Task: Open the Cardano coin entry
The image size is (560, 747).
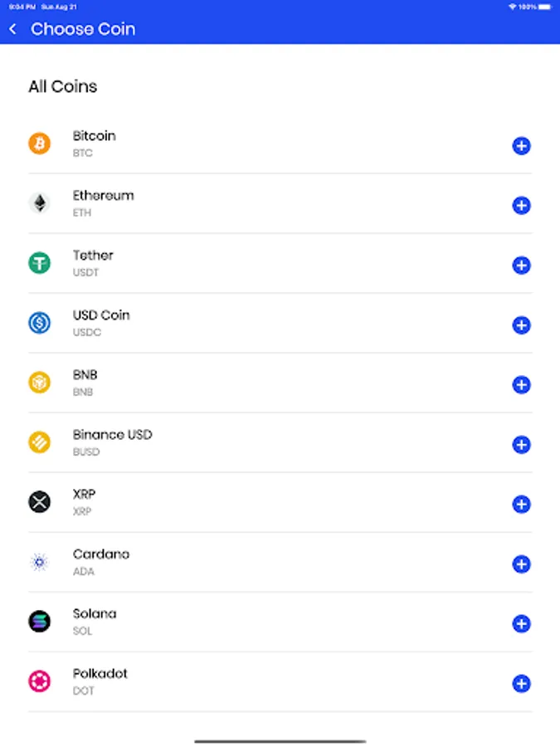Action: point(101,554)
